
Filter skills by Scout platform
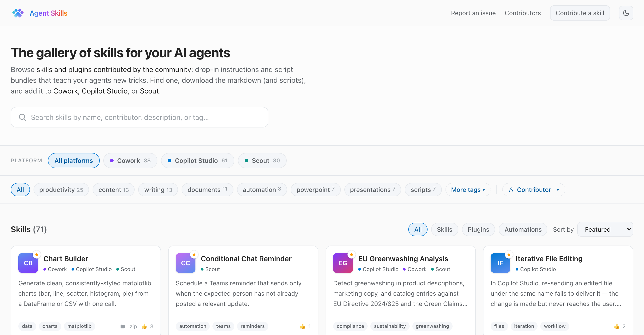(262, 161)
